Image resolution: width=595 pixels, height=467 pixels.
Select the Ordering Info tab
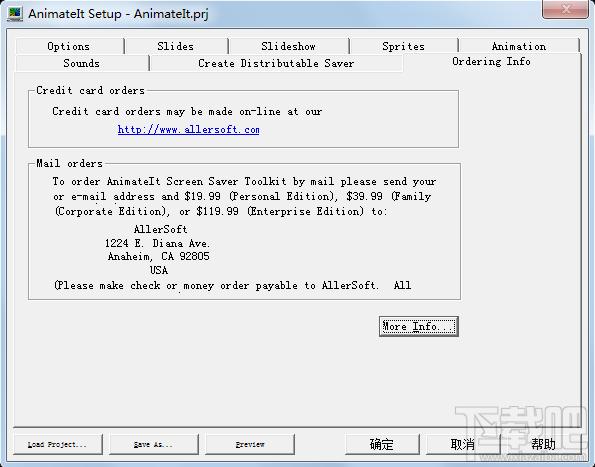pyautogui.click(x=492, y=61)
